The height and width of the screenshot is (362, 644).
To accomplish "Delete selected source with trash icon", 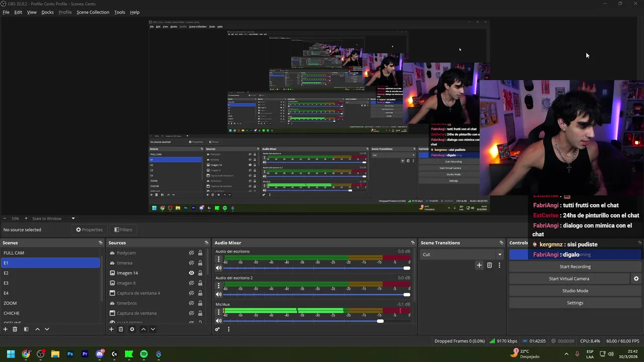I will point(121,329).
